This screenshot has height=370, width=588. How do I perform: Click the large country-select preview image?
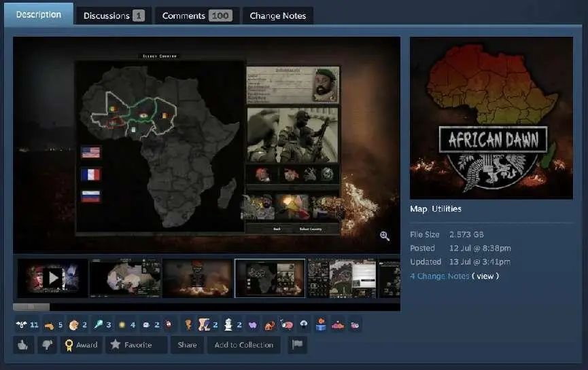(207, 145)
